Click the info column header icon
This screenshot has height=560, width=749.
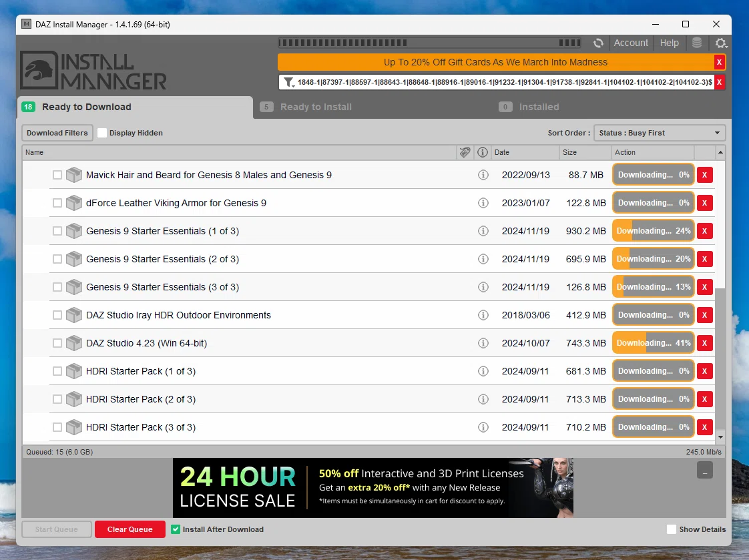coord(483,152)
